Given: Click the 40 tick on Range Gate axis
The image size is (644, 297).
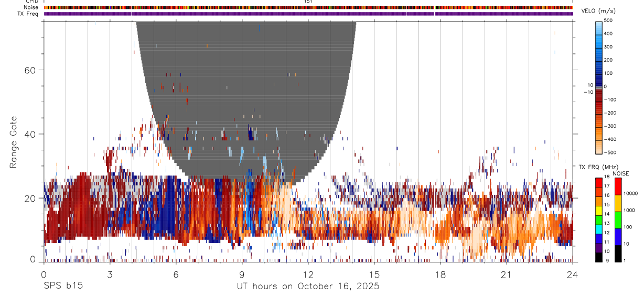Looking at the screenshot, I should [x=30, y=134].
